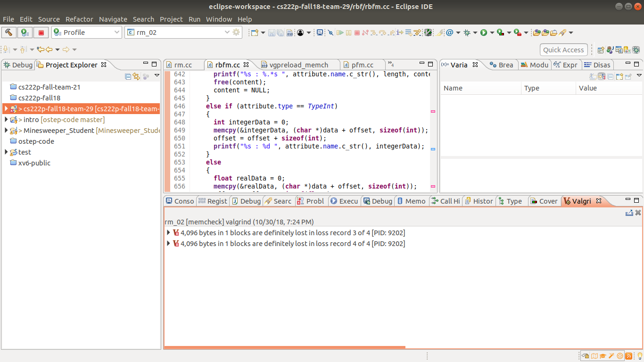The image size is (644, 362).
Task: Open the dropdown arrow next to Run
Action: (x=492, y=33)
